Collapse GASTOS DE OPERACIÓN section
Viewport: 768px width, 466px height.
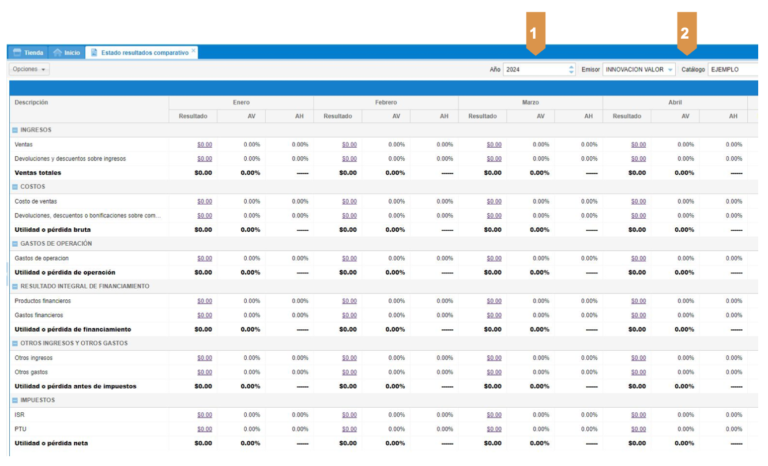click(x=15, y=243)
